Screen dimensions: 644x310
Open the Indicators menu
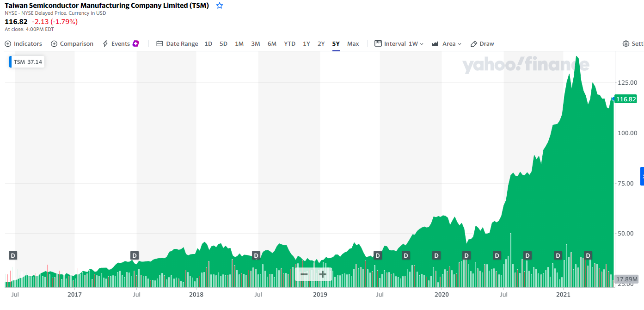click(24, 43)
